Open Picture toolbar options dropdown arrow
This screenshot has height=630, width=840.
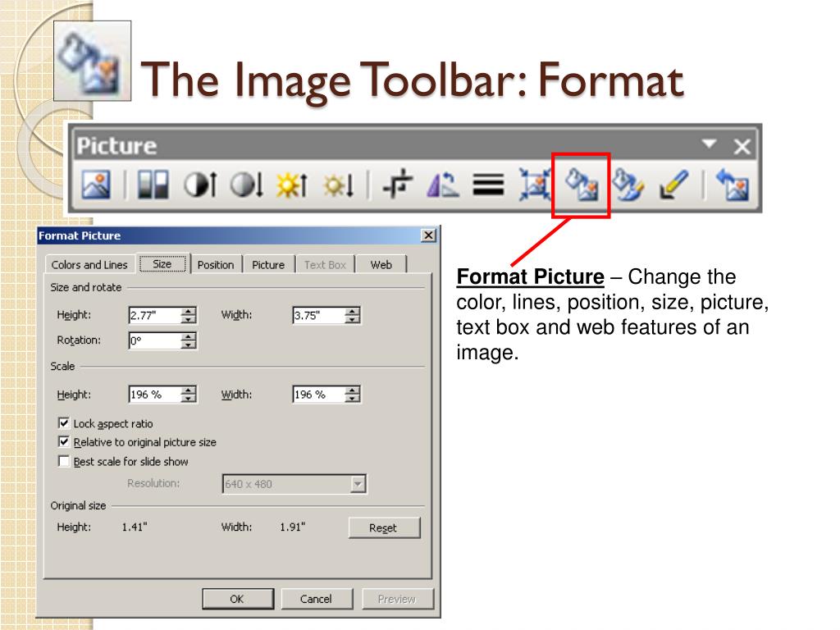click(710, 144)
